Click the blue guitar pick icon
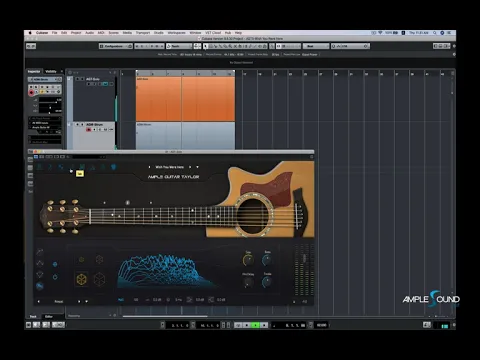Screen dimensions: 480x360 pos(114,167)
